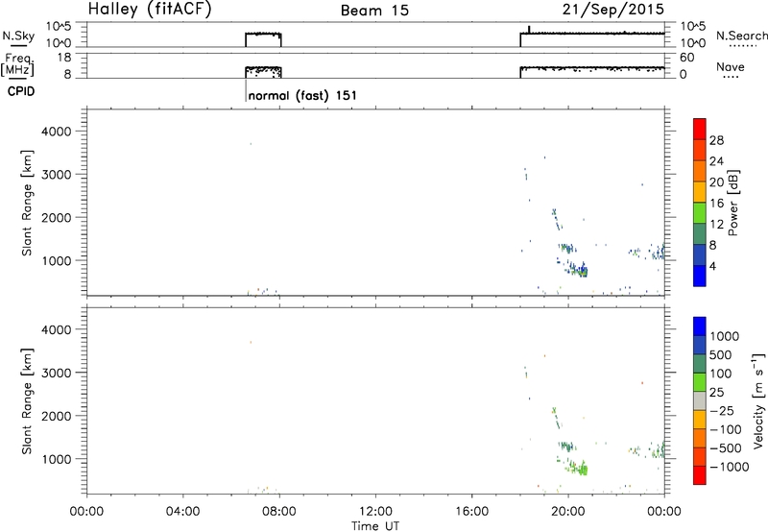This screenshot has width=768, height=532.
Task: Click the 'Freq. [MHz]' legend label
Action: click(x=17, y=64)
